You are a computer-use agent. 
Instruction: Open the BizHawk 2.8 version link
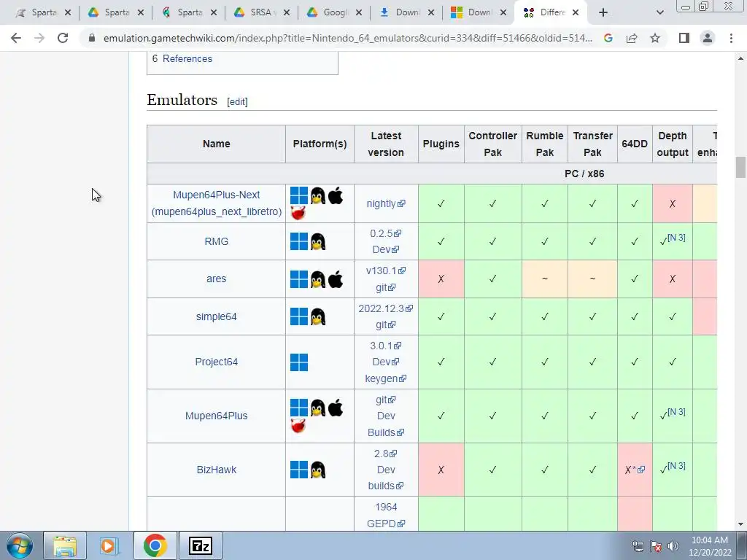coord(385,454)
